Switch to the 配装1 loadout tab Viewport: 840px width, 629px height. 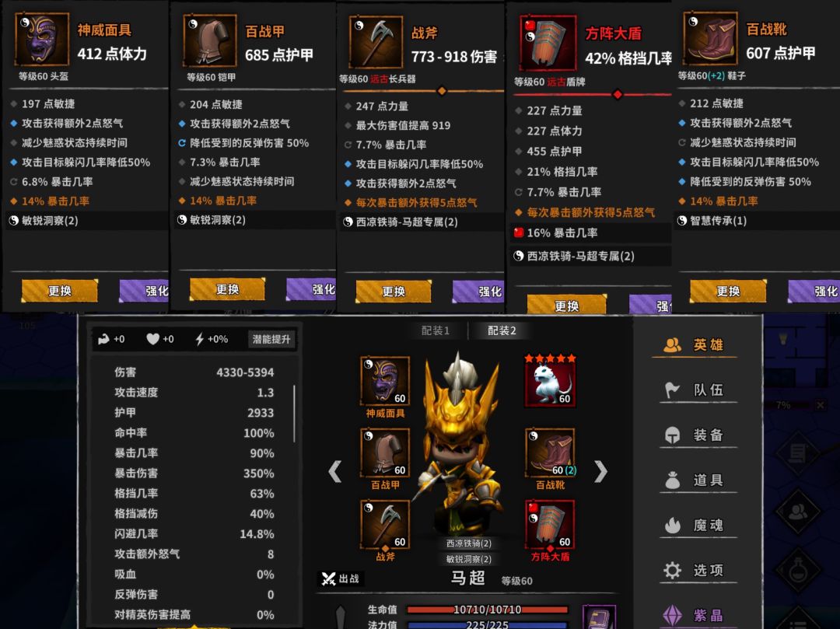point(435,330)
